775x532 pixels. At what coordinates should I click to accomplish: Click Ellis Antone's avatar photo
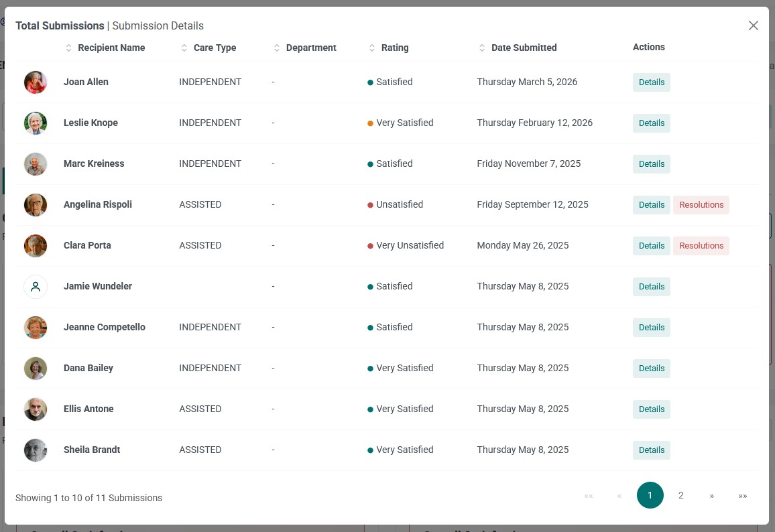click(36, 409)
